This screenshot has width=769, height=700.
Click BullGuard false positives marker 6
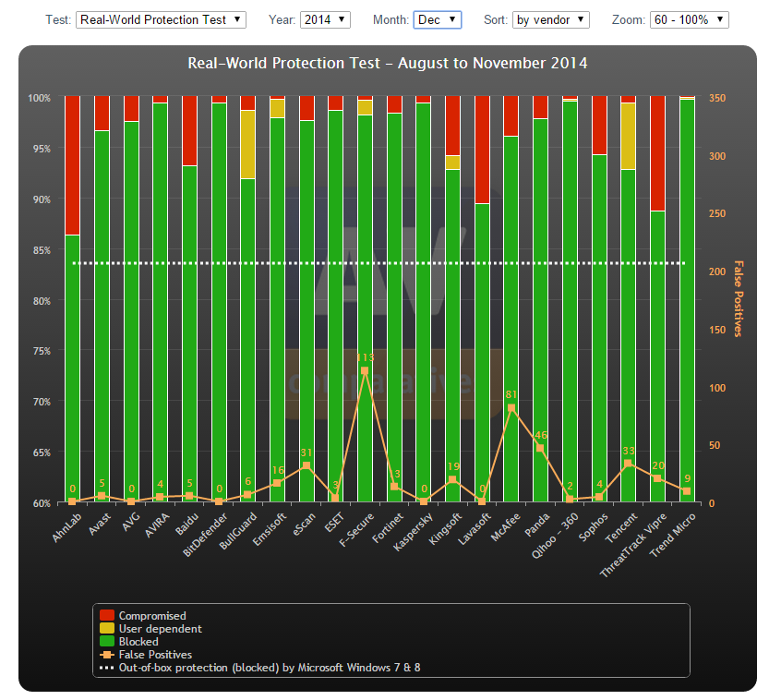(247, 494)
